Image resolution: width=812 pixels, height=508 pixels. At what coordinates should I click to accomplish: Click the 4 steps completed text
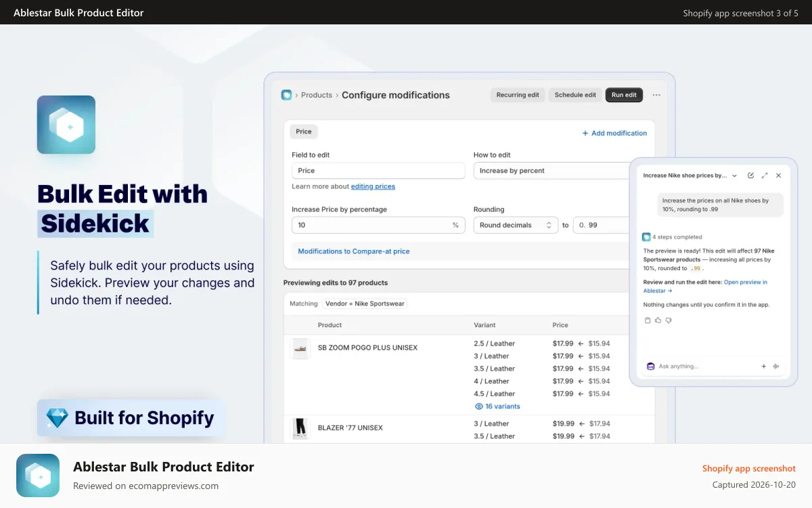[677, 237]
